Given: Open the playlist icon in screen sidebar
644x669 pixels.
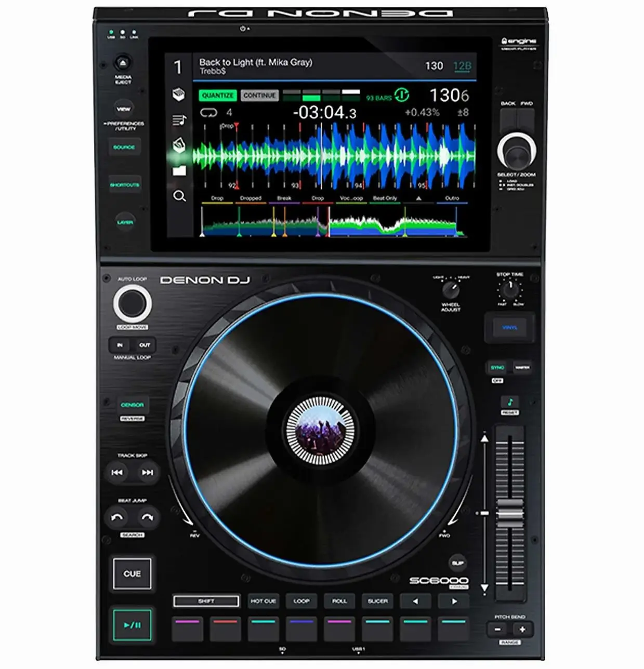Looking at the screenshot, I should (179, 121).
